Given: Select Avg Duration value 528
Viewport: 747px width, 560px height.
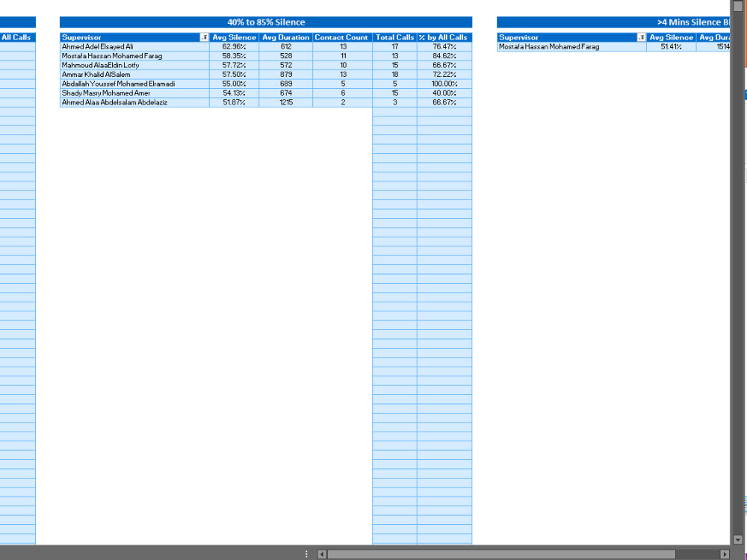Looking at the screenshot, I should (286, 56).
